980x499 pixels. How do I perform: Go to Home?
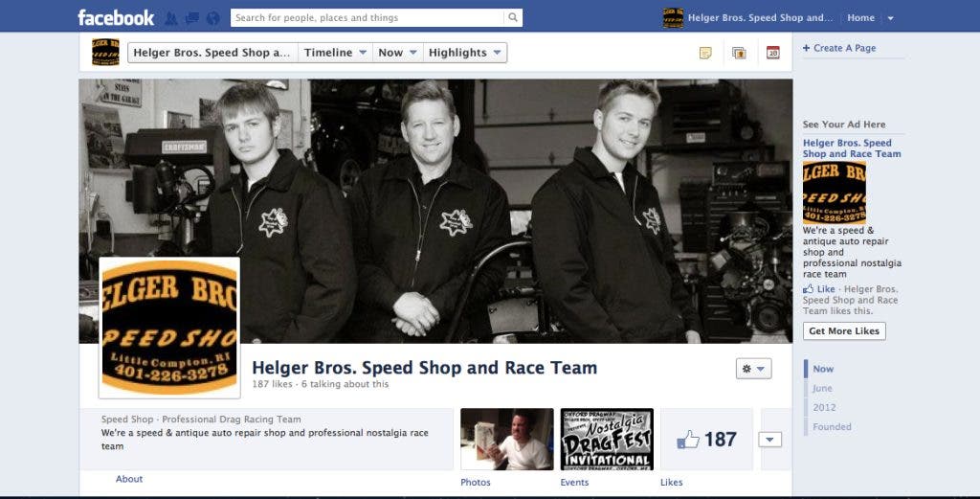[860, 17]
